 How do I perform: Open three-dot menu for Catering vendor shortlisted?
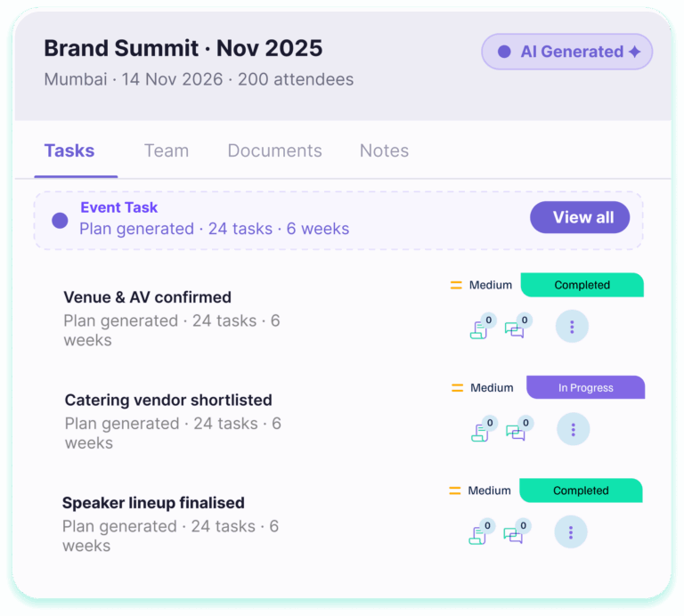tap(573, 430)
